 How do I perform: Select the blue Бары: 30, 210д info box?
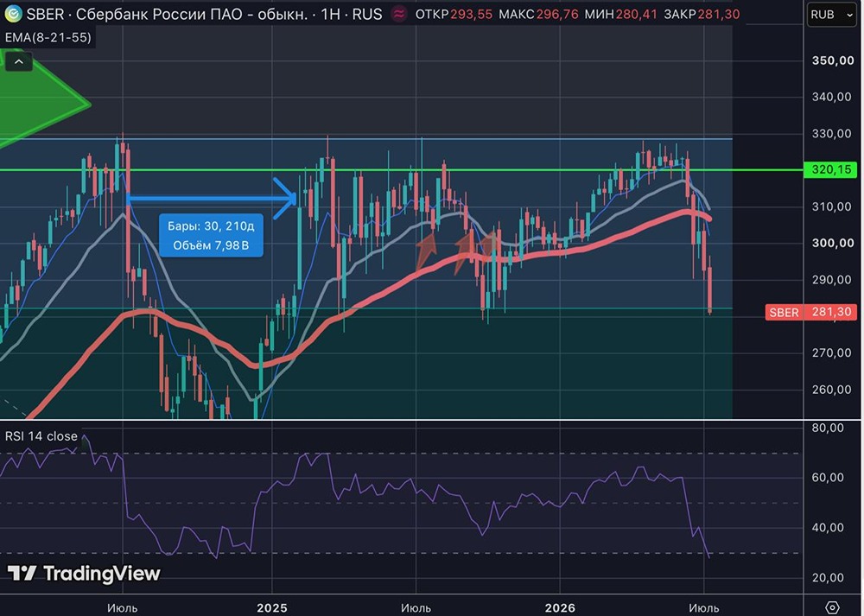click(x=211, y=235)
